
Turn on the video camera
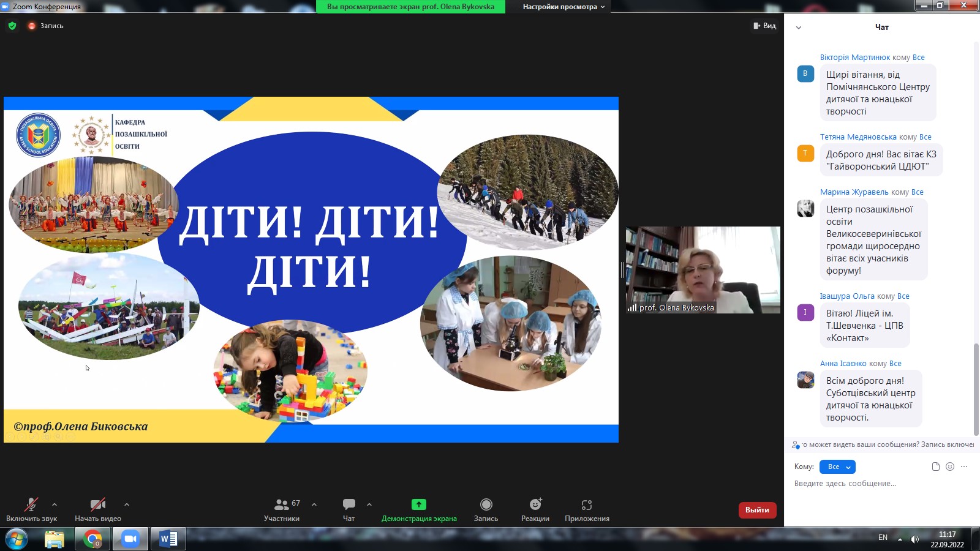point(98,505)
